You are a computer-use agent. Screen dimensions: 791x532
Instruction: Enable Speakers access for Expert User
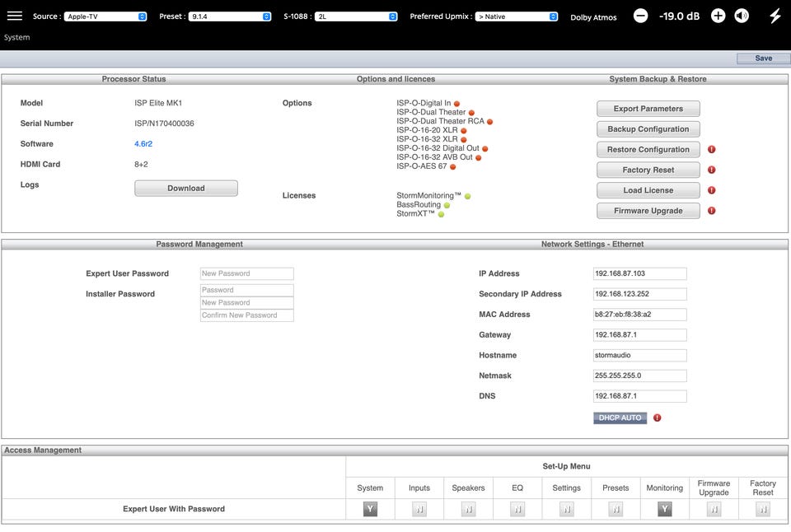click(x=468, y=510)
